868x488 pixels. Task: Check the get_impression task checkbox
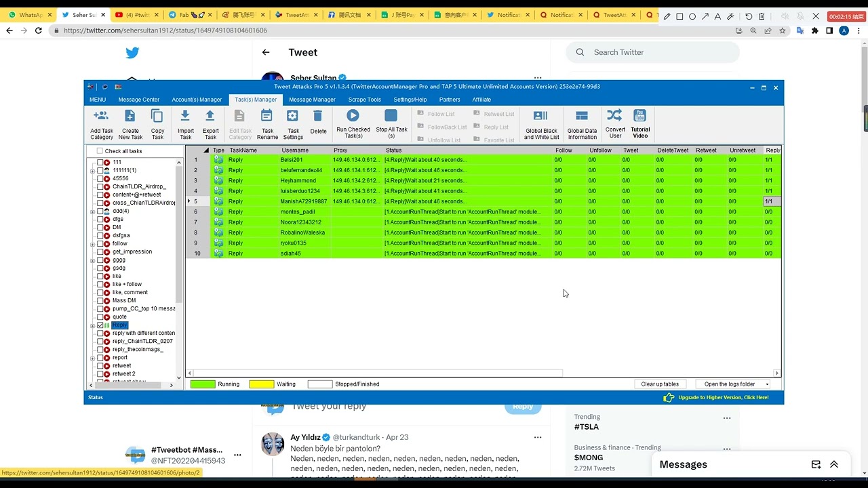tap(100, 251)
